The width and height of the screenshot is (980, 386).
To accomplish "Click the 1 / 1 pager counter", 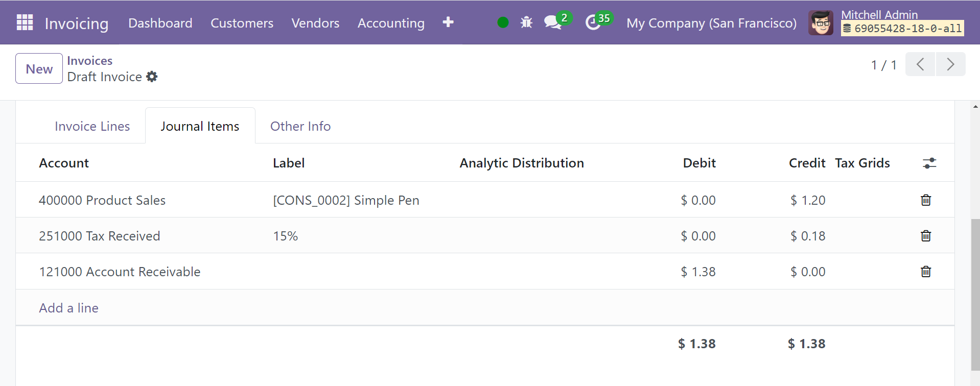I will 884,65.
